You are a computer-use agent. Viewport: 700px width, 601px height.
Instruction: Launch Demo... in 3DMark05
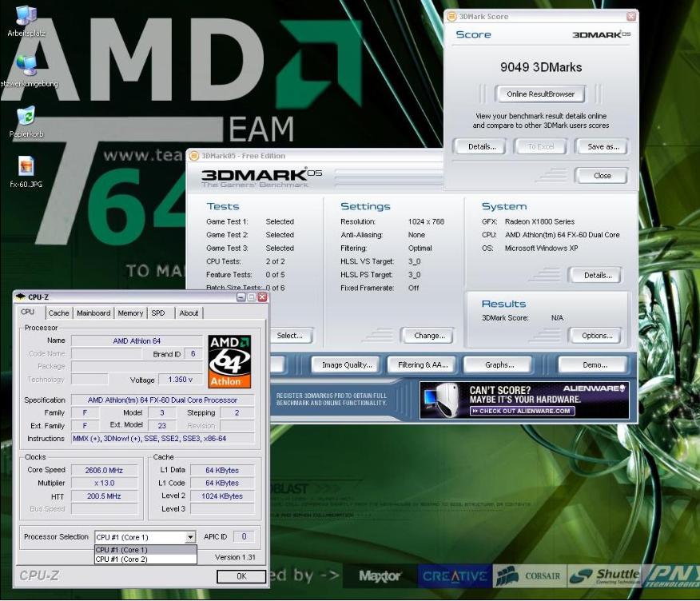tap(595, 364)
